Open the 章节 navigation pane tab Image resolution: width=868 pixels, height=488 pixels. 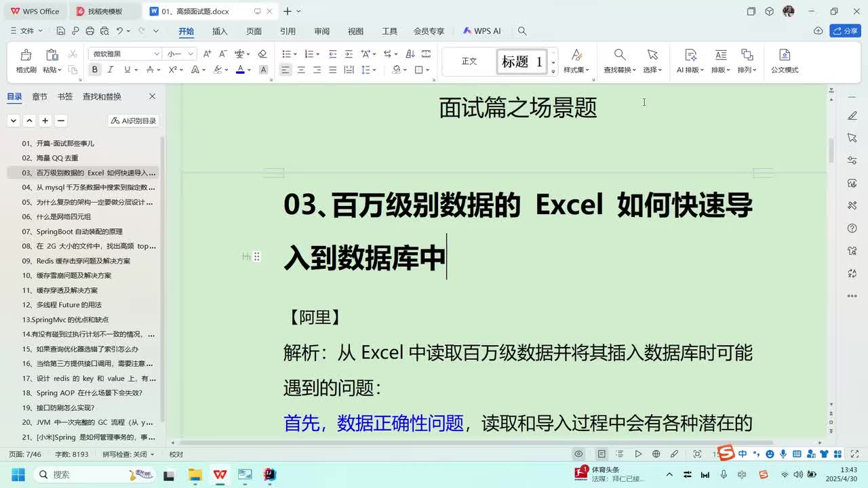[x=40, y=97]
